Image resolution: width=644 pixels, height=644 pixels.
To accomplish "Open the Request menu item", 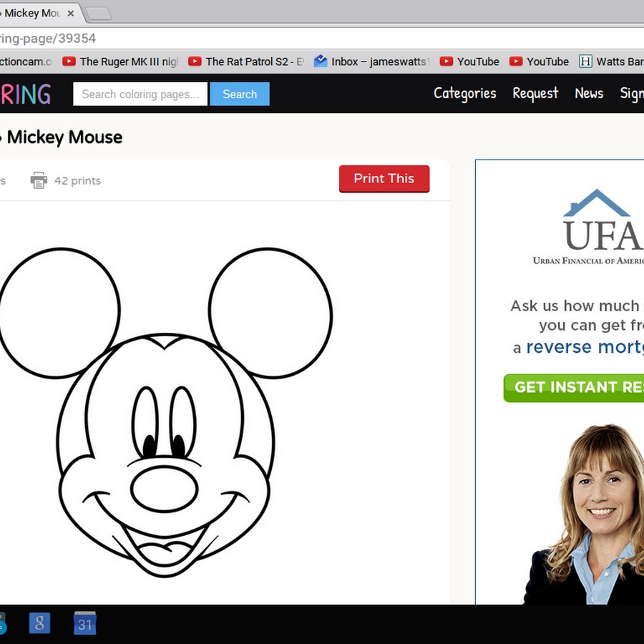I will [x=535, y=94].
